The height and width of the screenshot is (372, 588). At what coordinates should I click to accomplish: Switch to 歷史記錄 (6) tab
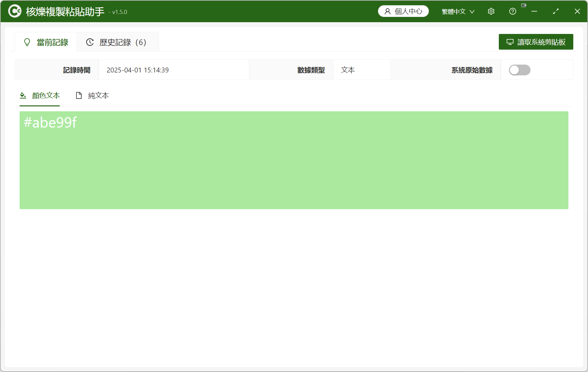pos(118,42)
